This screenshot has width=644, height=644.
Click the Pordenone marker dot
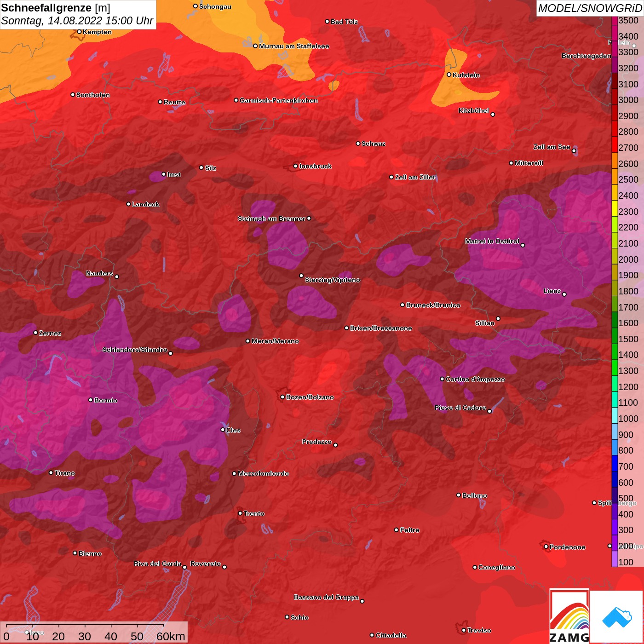coord(546,546)
